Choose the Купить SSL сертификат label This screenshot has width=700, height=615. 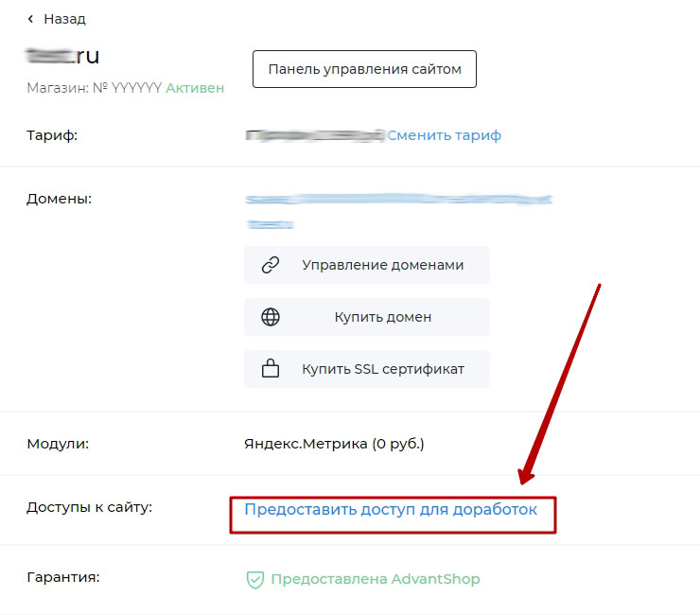click(382, 369)
